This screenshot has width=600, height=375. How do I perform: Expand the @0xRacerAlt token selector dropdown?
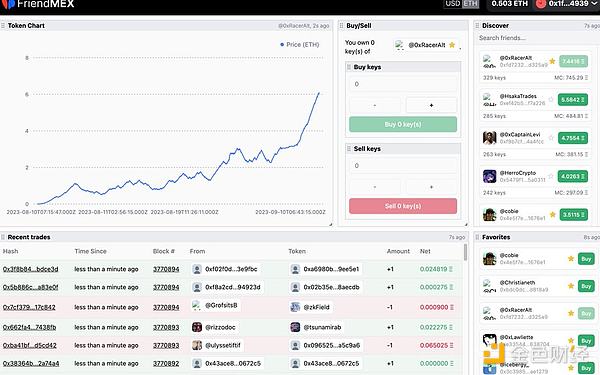pyautogui.click(x=427, y=45)
